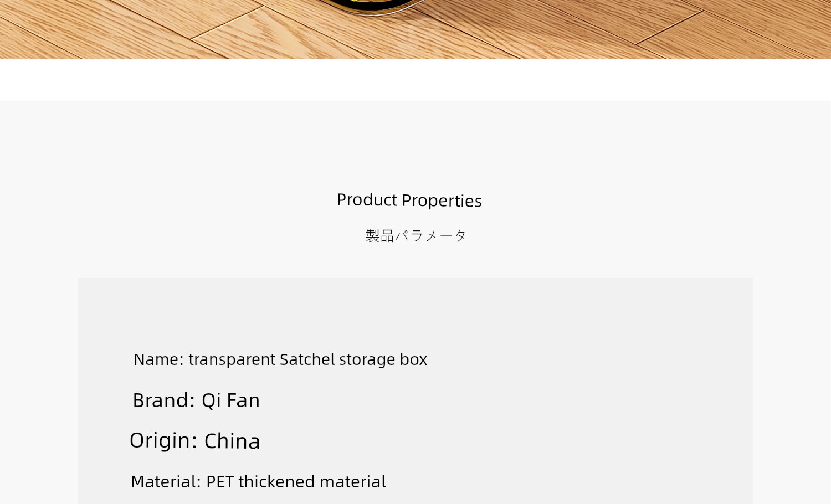Click the 'Qi Fan' brand value

coord(230,400)
